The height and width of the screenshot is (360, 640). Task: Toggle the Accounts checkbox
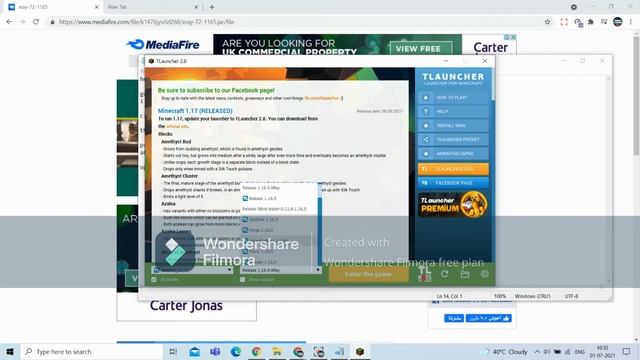[x=154, y=280]
